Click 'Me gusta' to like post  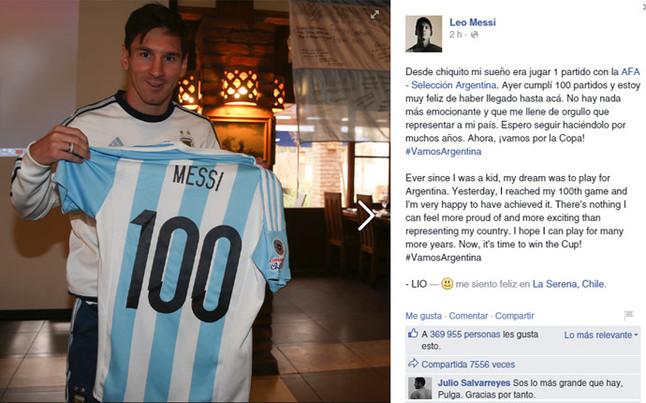click(x=424, y=316)
